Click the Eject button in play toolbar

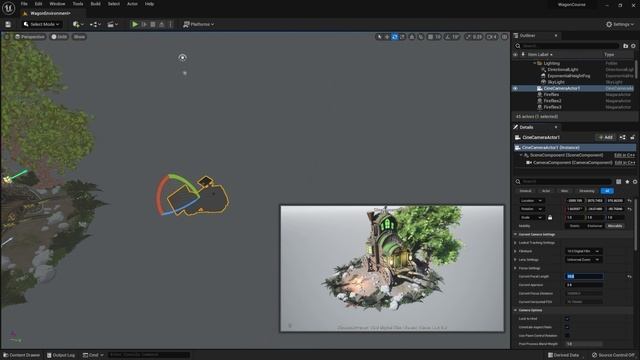[162, 24]
